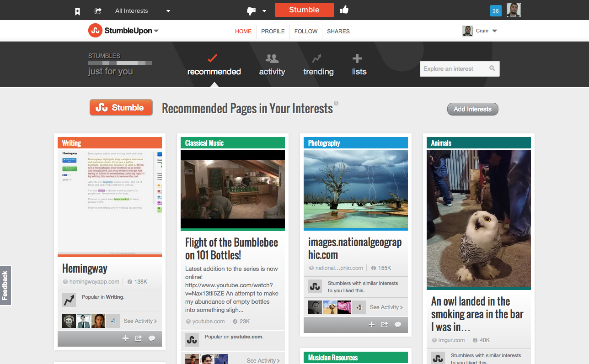589x364 pixels.
Task: Click the +5 more stumblers in Photography card
Action: point(359,307)
